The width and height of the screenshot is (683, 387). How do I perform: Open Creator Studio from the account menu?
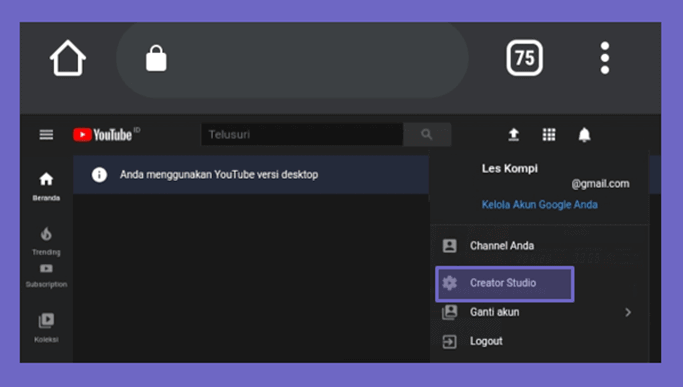[505, 284]
